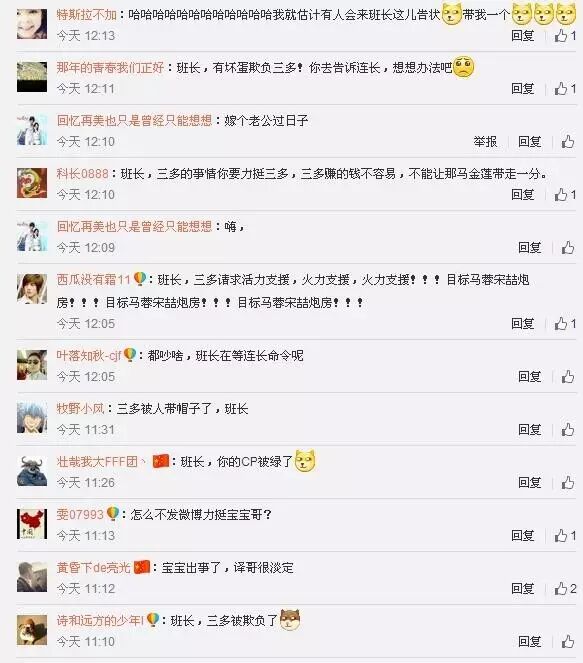Click 回复 on the 12:09 comment

tap(530, 247)
